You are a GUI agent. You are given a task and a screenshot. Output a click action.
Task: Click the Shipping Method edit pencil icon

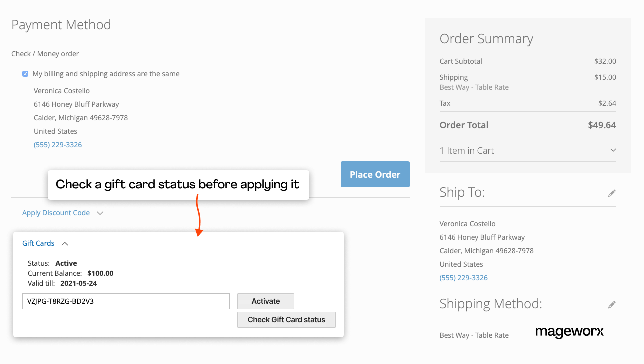click(x=612, y=305)
